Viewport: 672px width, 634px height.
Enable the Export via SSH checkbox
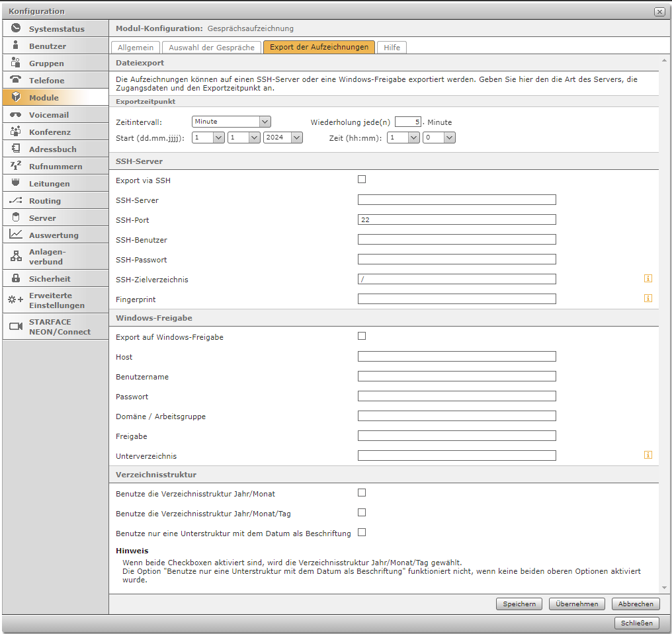(x=362, y=179)
